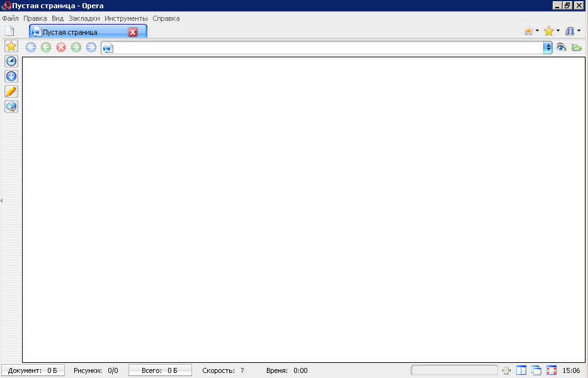Screen dimensions: 588x378
Task: Toggle the eye icon next to address bar
Action: click(x=562, y=47)
